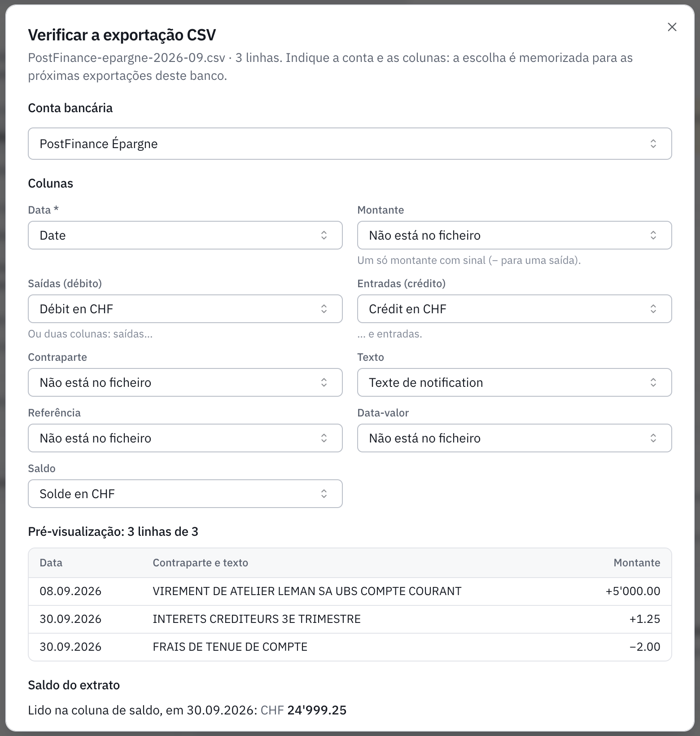Choose a column for Saídas (débito)

pos(185,309)
